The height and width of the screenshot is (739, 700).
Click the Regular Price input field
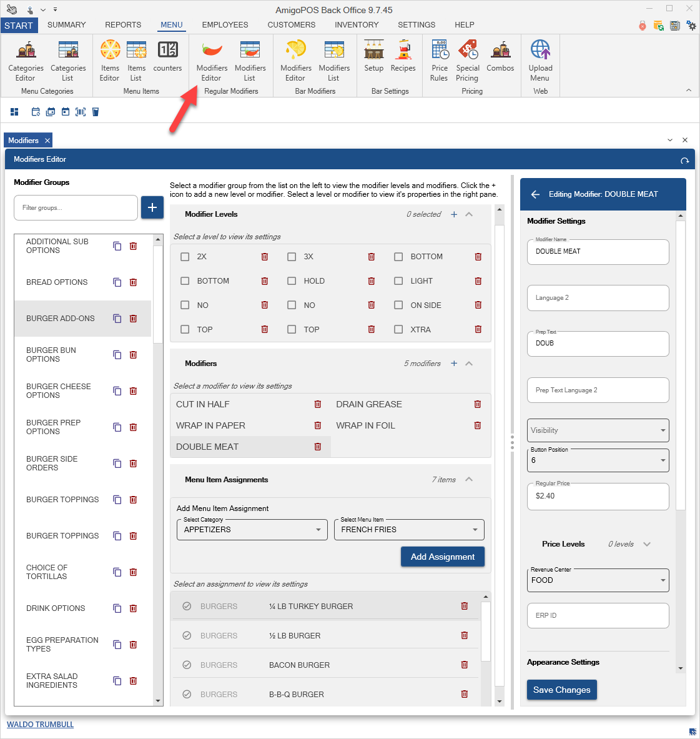tap(598, 496)
